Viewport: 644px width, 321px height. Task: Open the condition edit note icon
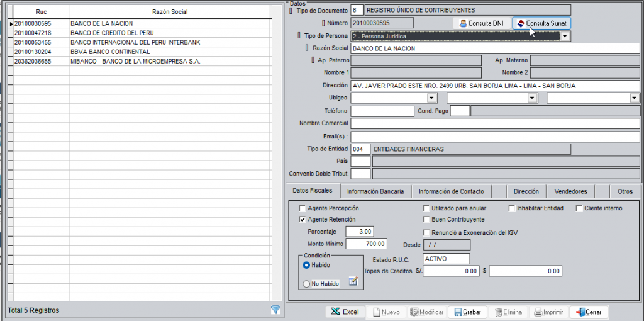[353, 281]
